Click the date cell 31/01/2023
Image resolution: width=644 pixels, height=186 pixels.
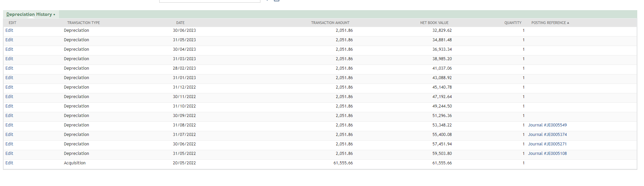click(x=184, y=78)
